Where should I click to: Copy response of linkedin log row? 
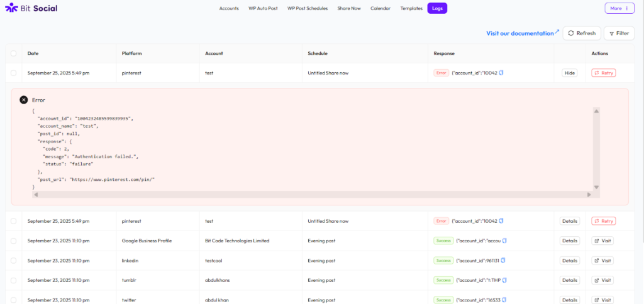click(504, 261)
